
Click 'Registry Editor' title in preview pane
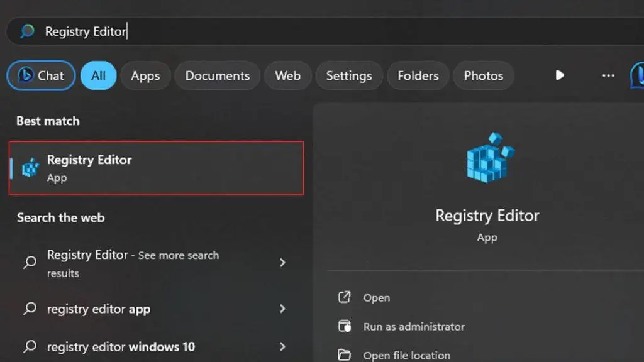click(x=487, y=216)
